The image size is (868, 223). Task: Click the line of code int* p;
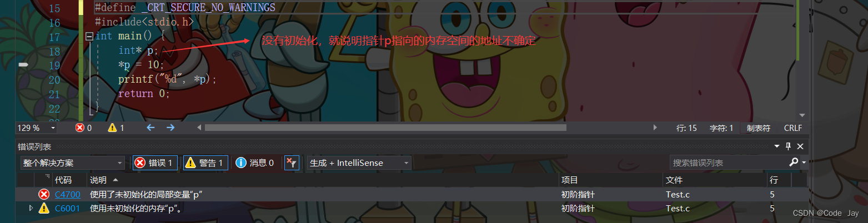(138, 51)
